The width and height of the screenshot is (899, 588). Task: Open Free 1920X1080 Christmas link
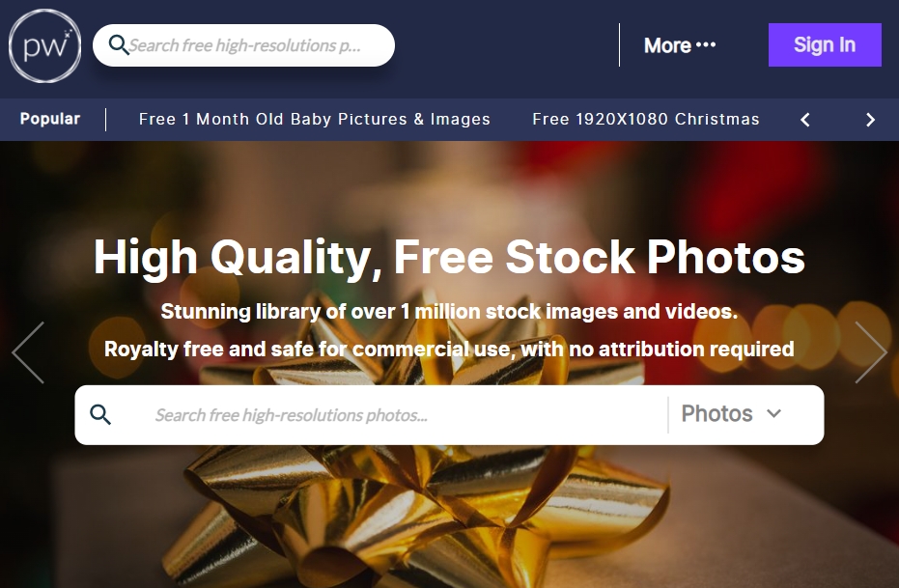pos(646,119)
